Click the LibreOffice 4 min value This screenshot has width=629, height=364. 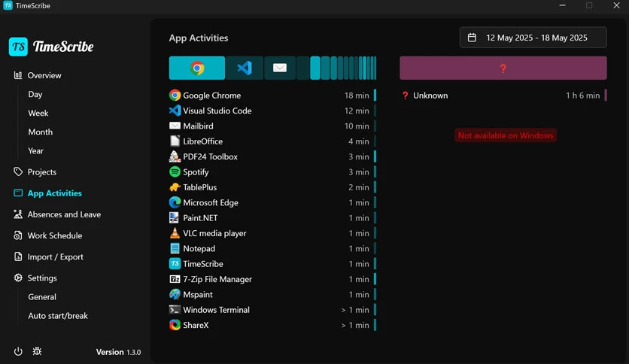(359, 141)
